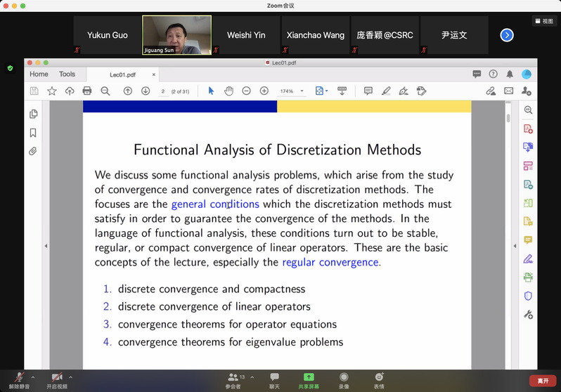Toggle microphone unmute in Zoom

pyautogui.click(x=19, y=379)
